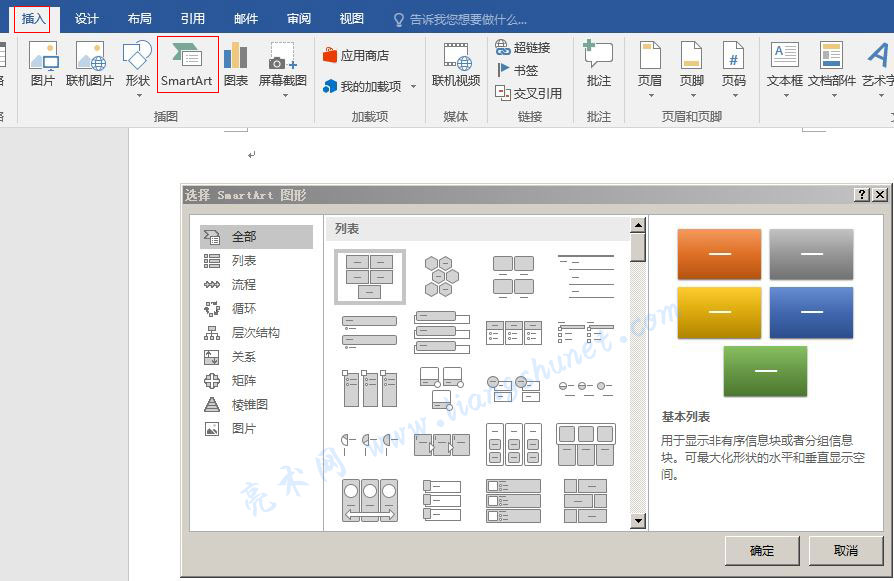Choose the vertical box list layout
894x581 pixels.
pos(441,332)
